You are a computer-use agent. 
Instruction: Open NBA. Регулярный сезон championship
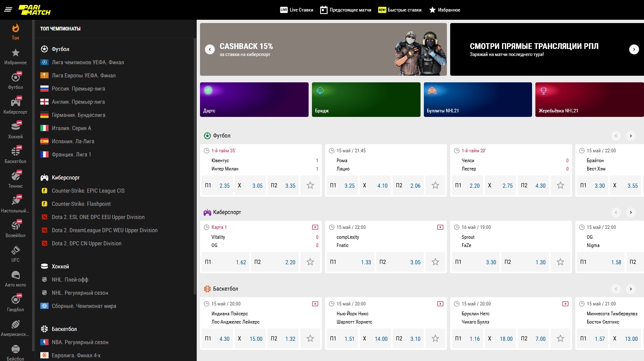(74, 342)
